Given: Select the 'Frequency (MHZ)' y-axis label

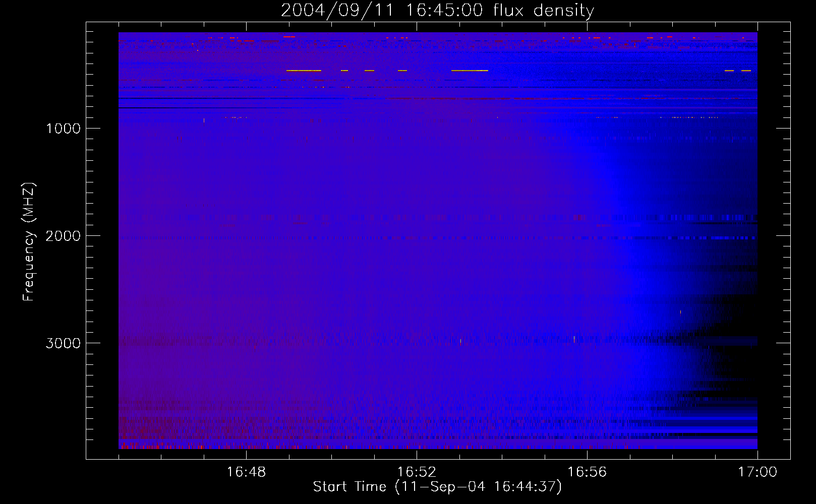Looking at the screenshot, I should click(x=29, y=242).
